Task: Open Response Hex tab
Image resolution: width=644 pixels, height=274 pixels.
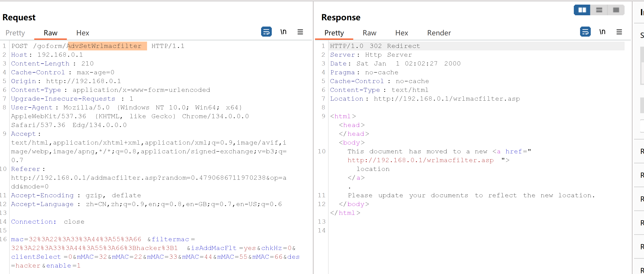Action: point(401,33)
